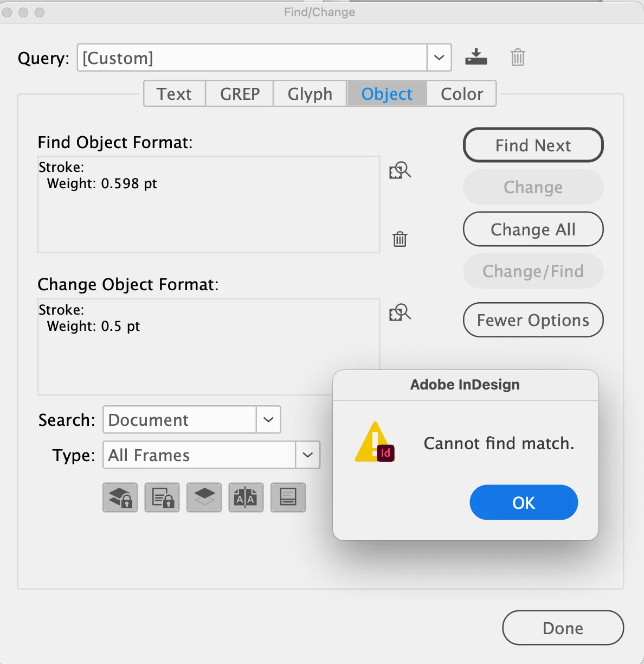Toggle Include Locked Layers and Objects
Image resolution: width=644 pixels, height=664 pixels.
pyautogui.click(x=120, y=497)
